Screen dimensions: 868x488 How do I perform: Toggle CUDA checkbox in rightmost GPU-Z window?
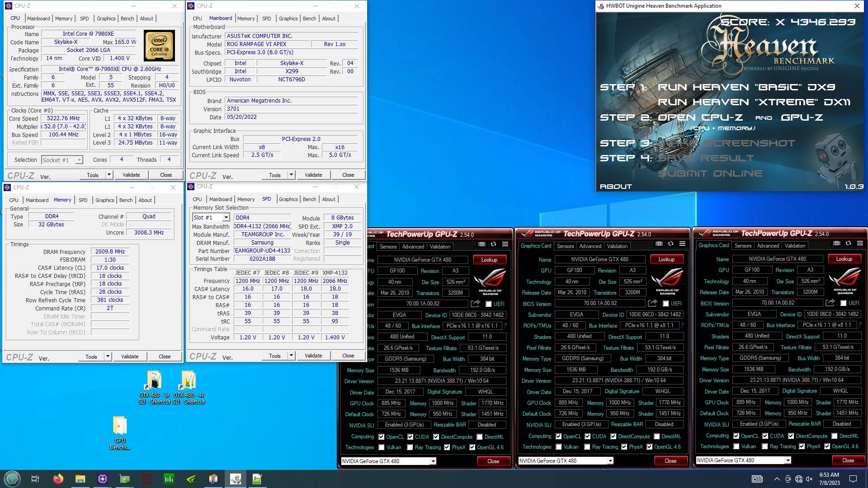765,436
